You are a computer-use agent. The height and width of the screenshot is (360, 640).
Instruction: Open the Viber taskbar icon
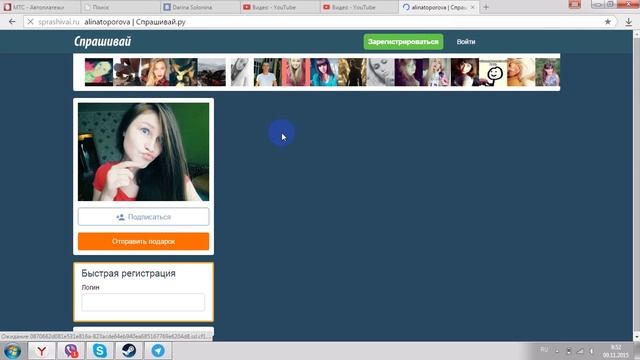point(71,351)
